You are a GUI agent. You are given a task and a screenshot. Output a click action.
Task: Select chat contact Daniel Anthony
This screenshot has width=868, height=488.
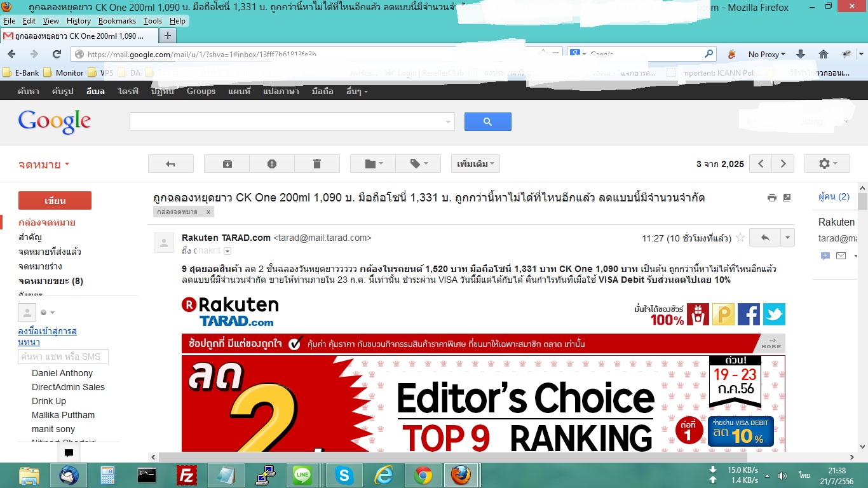point(62,373)
